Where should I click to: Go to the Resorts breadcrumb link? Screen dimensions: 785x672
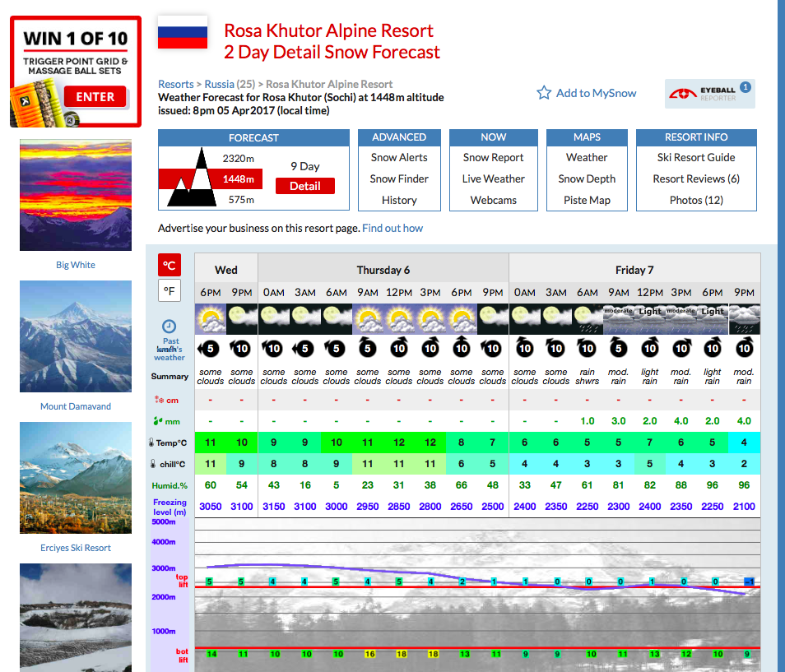coord(176,84)
